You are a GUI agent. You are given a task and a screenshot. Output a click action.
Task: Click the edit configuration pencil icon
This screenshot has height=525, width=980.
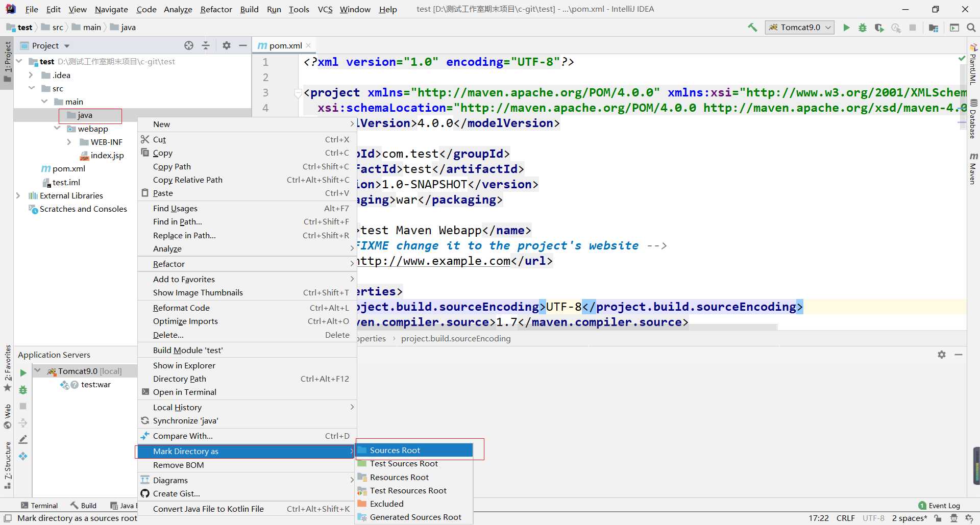[23, 439]
